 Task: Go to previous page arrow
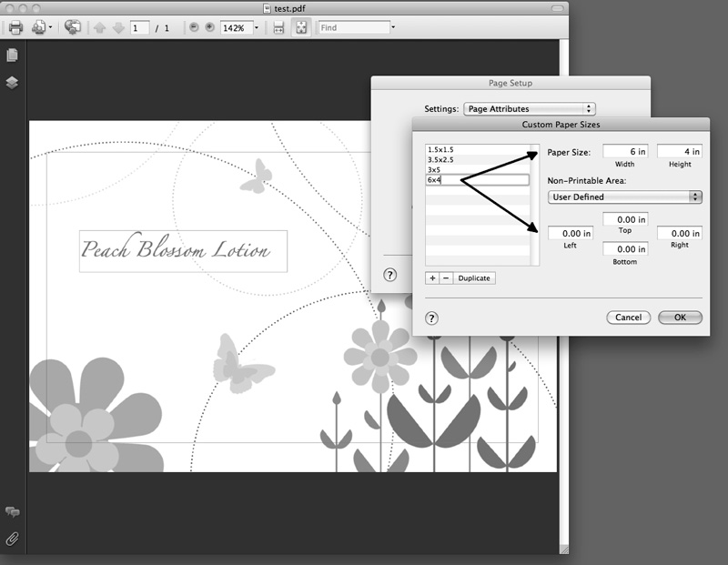pyautogui.click(x=99, y=28)
